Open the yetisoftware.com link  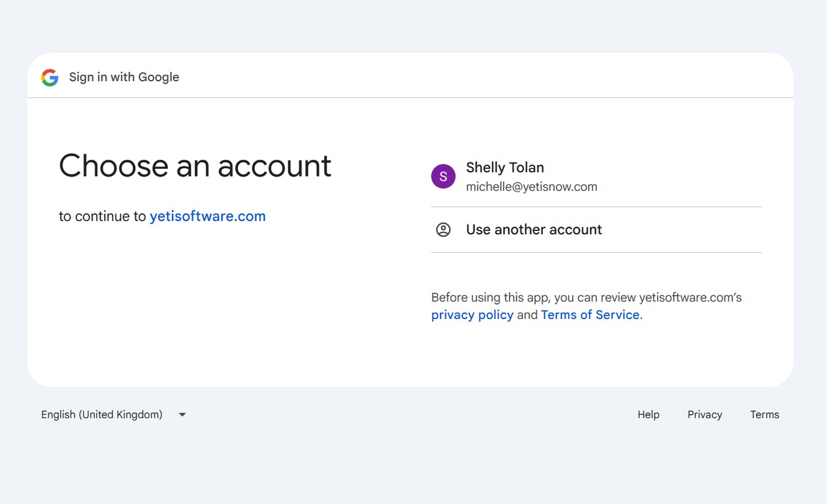(207, 216)
